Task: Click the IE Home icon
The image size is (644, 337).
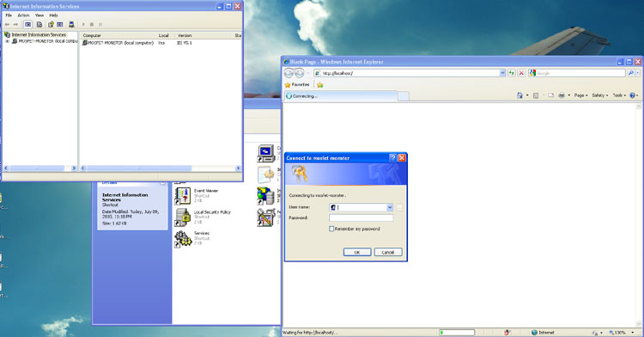Action: tap(519, 95)
